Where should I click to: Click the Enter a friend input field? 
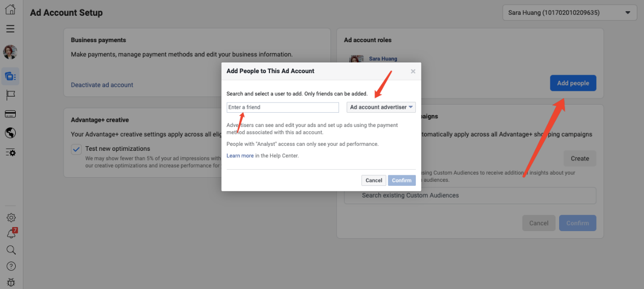283,107
